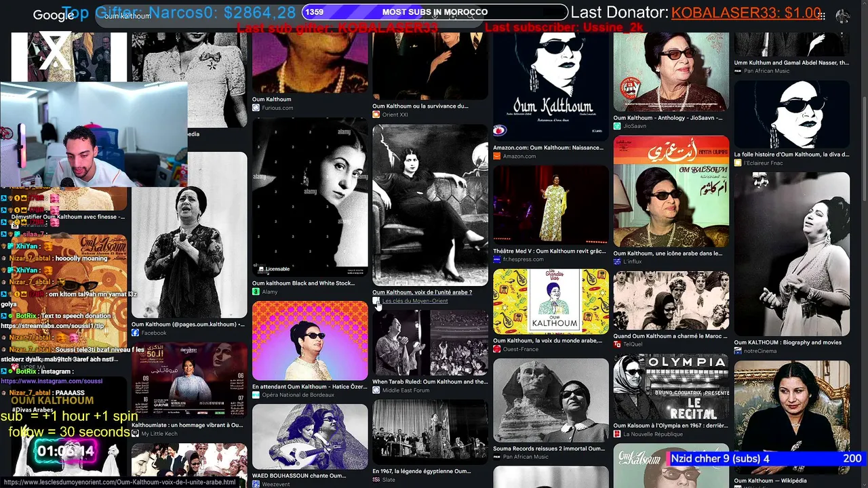Open 'Oum KALTHOUM : Biography and movies' link
868x488 pixels.
tap(788, 342)
